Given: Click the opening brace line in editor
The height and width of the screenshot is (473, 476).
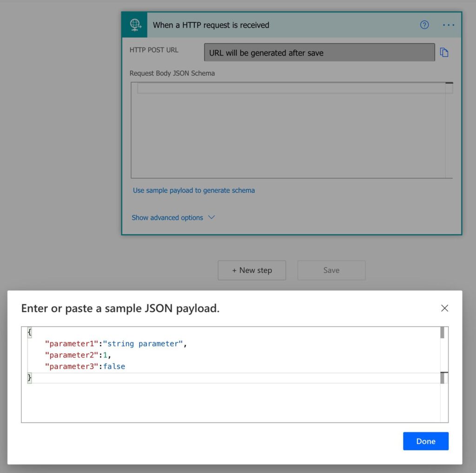Looking at the screenshot, I should coord(29,332).
